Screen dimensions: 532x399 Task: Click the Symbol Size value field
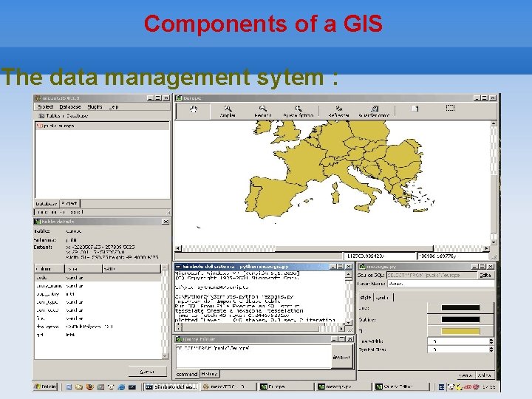pos(458,349)
